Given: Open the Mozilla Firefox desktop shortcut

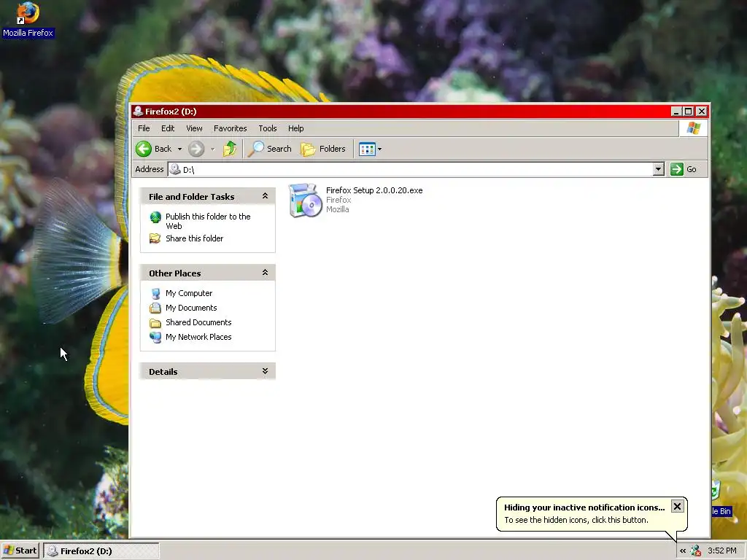Looking at the screenshot, I should click(28, 19).
